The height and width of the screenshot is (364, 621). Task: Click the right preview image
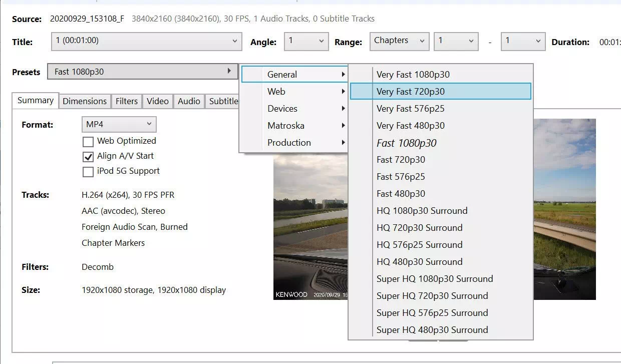pos(564,209)
